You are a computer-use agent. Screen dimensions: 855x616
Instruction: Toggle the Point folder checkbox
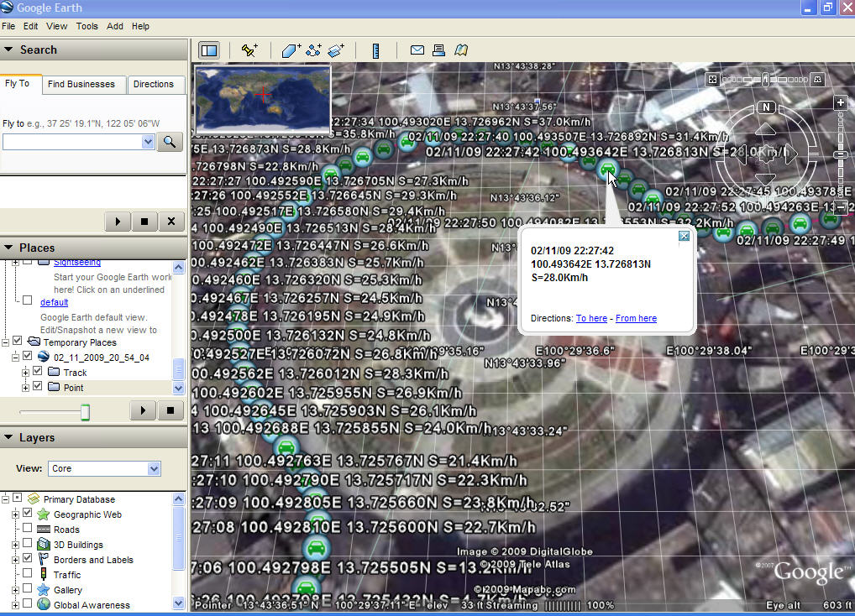click(x=37, y=386)
